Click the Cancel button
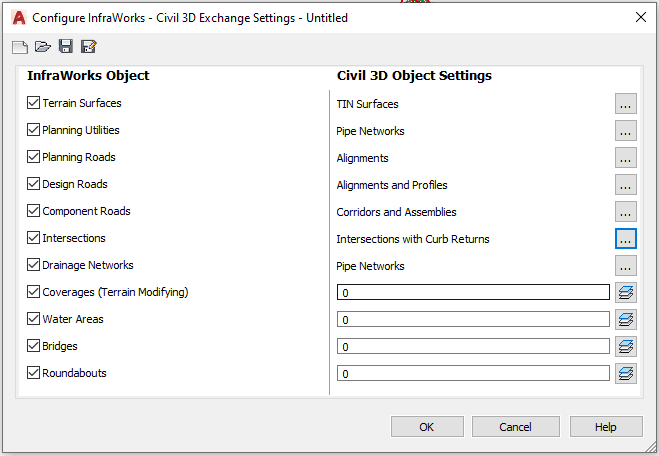659x456 pixels. point(516,427)
